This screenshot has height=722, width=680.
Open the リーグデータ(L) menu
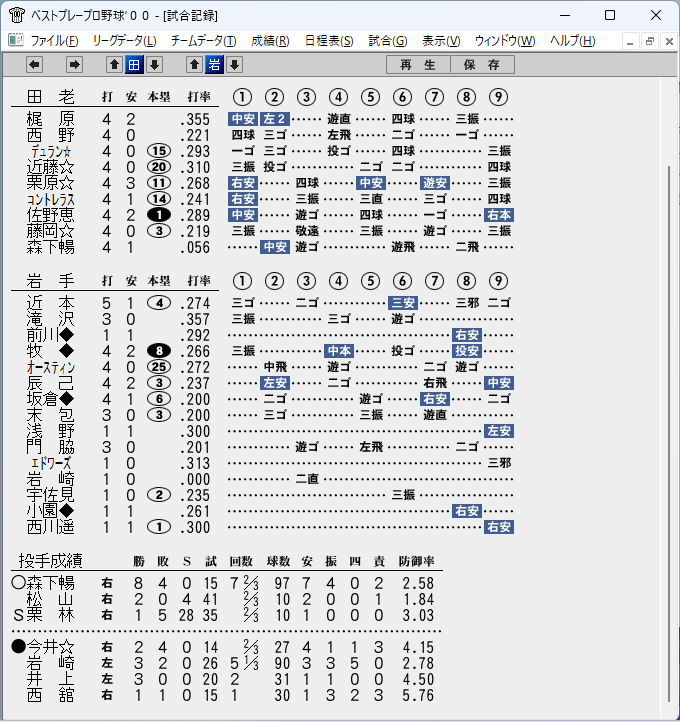(124, 41)
